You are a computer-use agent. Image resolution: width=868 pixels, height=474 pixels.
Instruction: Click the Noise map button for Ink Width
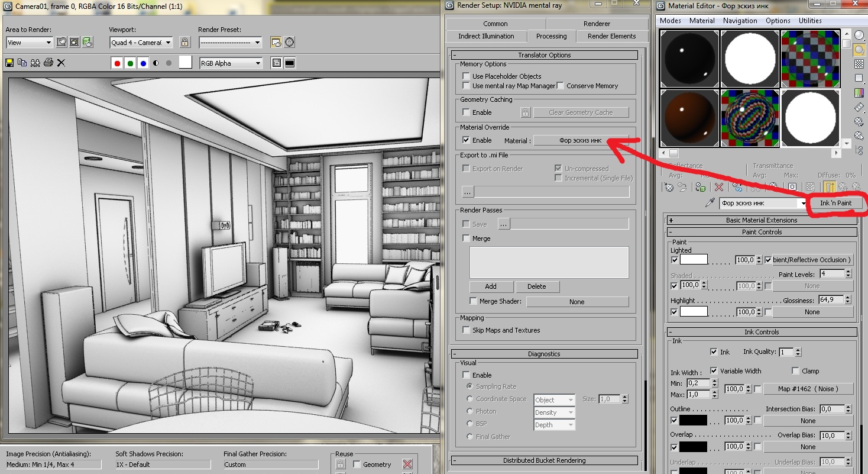point(808,389)
